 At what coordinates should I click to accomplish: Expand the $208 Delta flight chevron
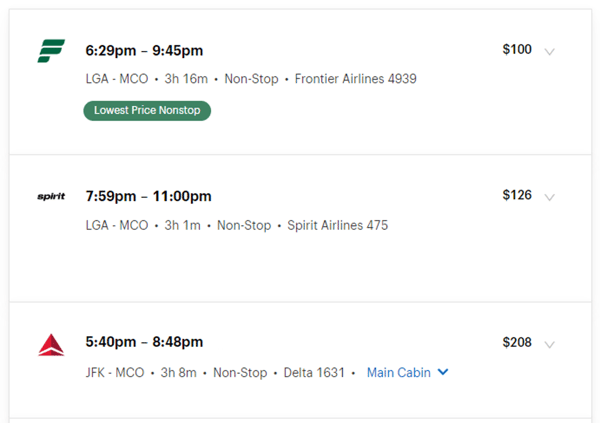(549, 345)
